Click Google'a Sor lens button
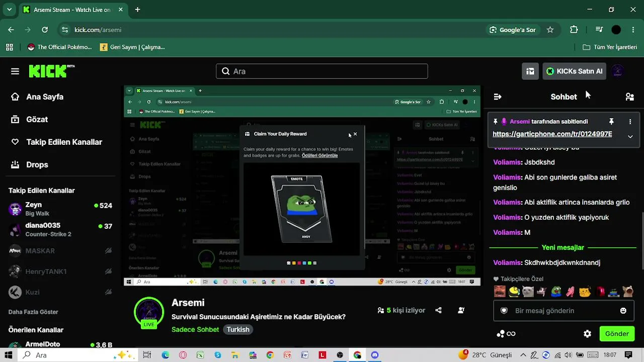Viewport: 644px width, 362px height. click(x=513, y=30)
